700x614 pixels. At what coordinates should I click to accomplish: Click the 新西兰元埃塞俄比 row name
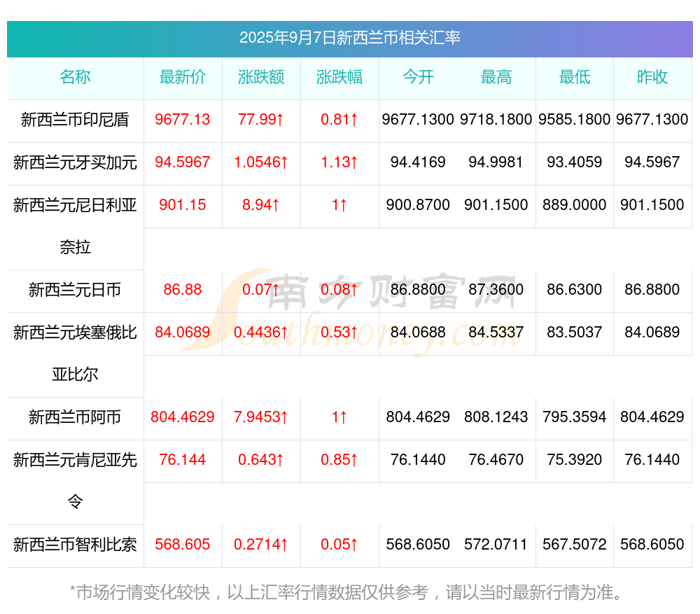(x=75, y=333)
